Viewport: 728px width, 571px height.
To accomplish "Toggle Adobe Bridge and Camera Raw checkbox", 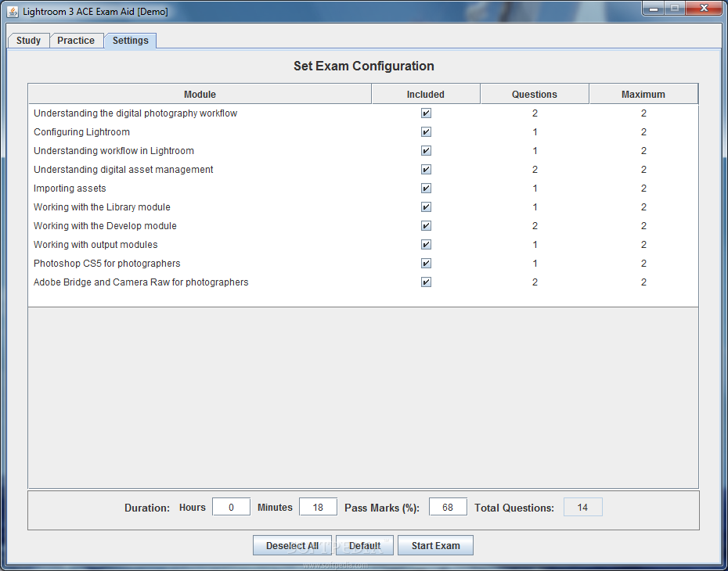I will coord(426,282).
